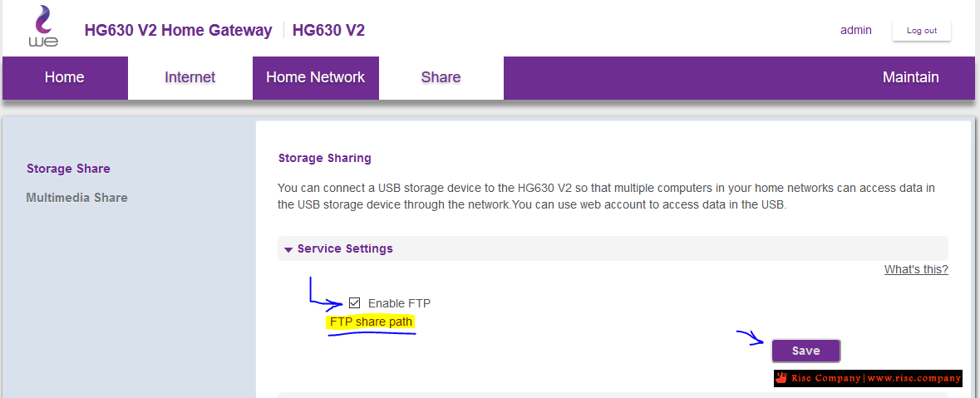Open Multimedia Share in the sidebar

[76, 198]
